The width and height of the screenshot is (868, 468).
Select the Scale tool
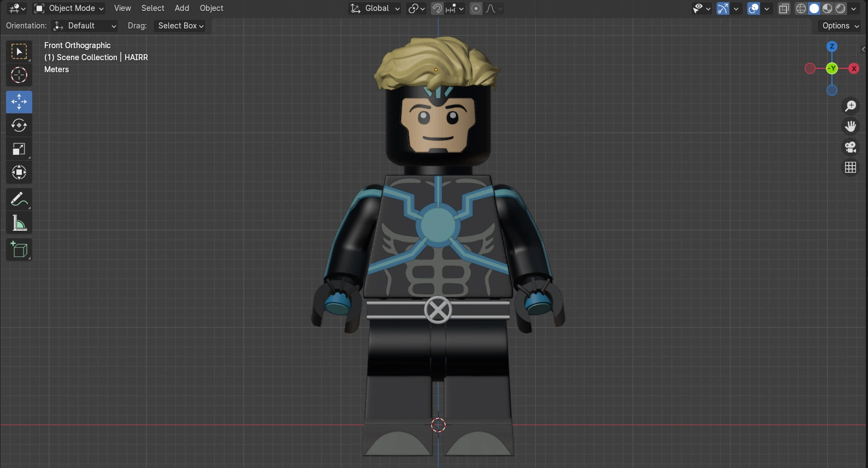pyautogui.click(x=19, y=149)
